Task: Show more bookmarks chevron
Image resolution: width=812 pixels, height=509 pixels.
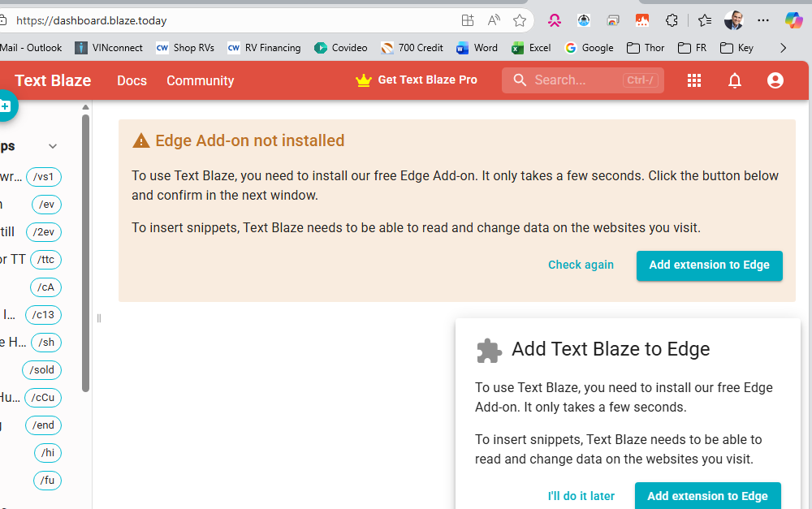Action: pyautogui.click(x=783, y=48)
